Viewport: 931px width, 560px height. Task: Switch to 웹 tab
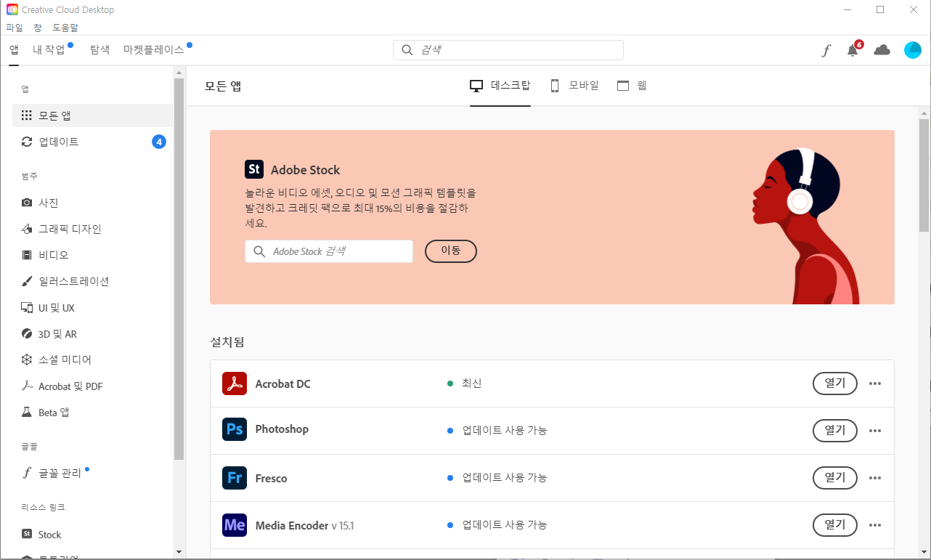(x=632, y=86)
